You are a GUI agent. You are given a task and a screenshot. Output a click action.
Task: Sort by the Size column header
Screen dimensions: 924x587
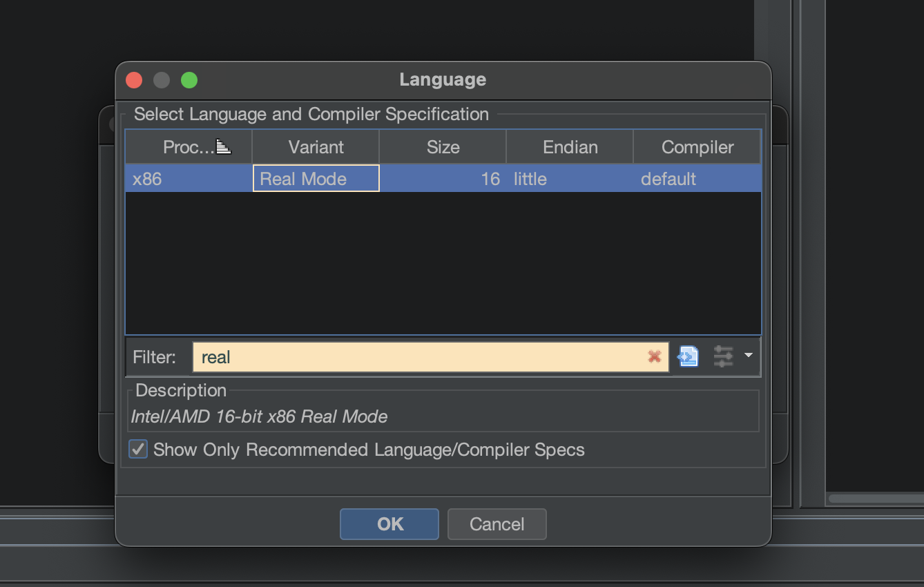coord(443,147)
